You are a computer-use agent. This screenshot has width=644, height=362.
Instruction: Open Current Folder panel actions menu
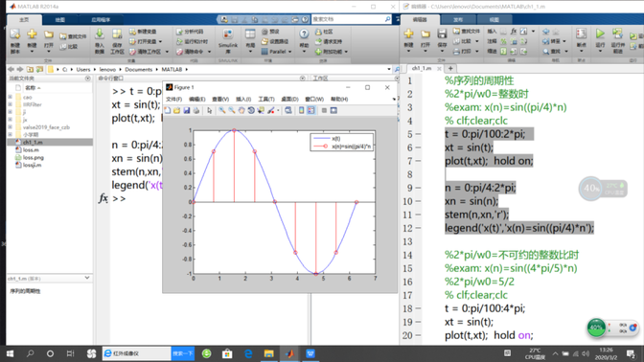coord(87,79)
